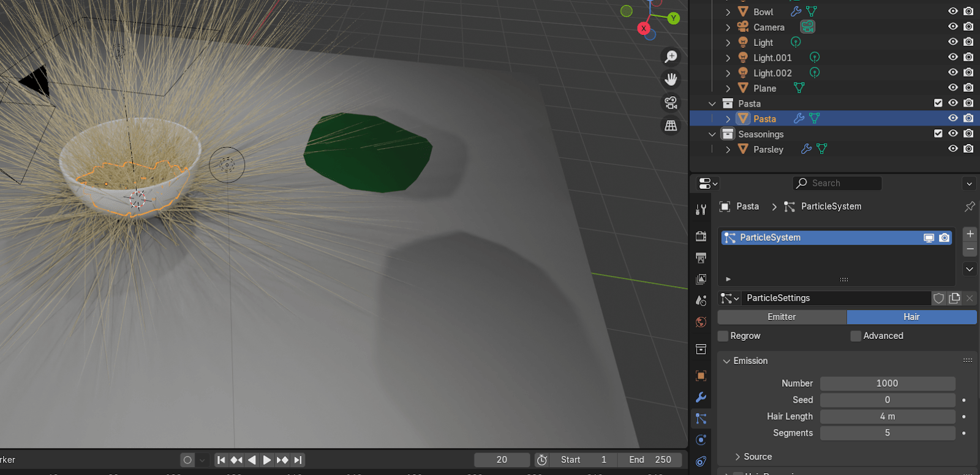Open the Physics properties tab icon

[x=701, y=440]
